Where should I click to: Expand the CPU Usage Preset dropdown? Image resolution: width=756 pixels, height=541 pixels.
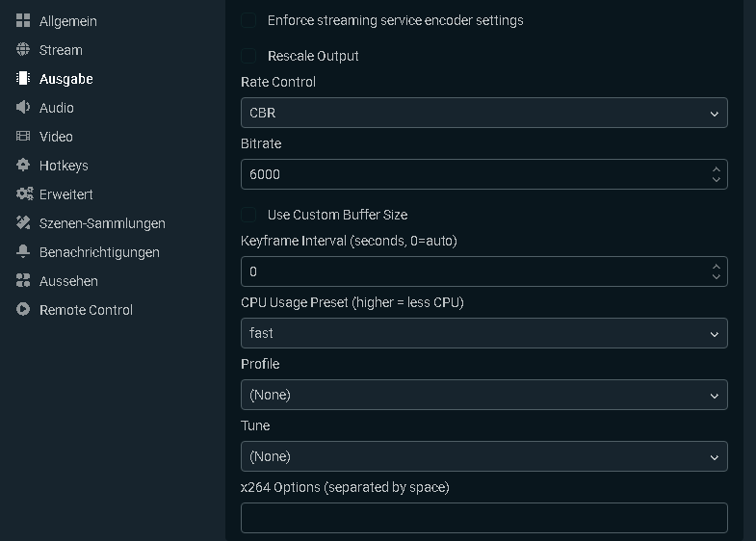pyautogui.click(x=483, y=333)
